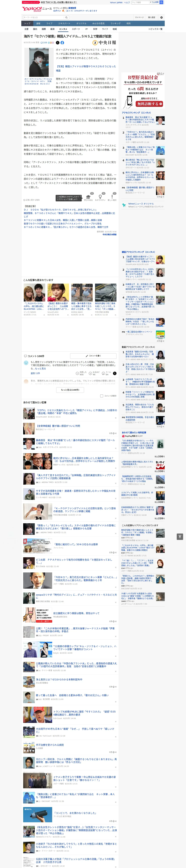186x868 pixels.
Task: Open the スポーツ category tab
Action: [x=76, y=29]
